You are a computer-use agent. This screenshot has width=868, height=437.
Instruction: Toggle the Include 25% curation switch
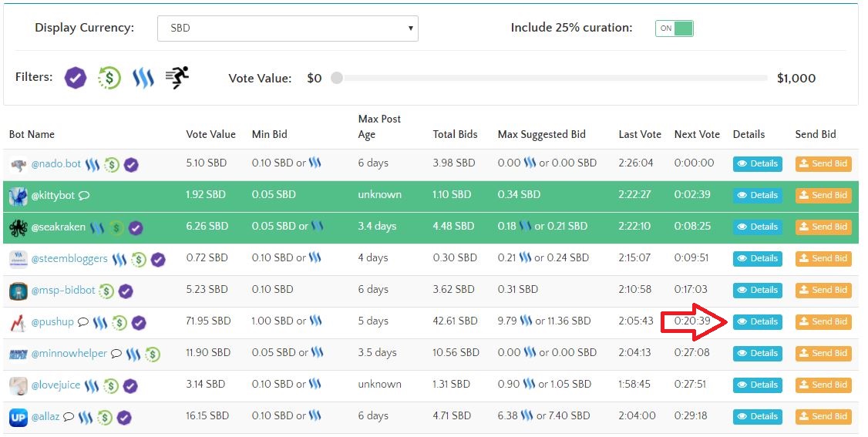tap(674, 29)
